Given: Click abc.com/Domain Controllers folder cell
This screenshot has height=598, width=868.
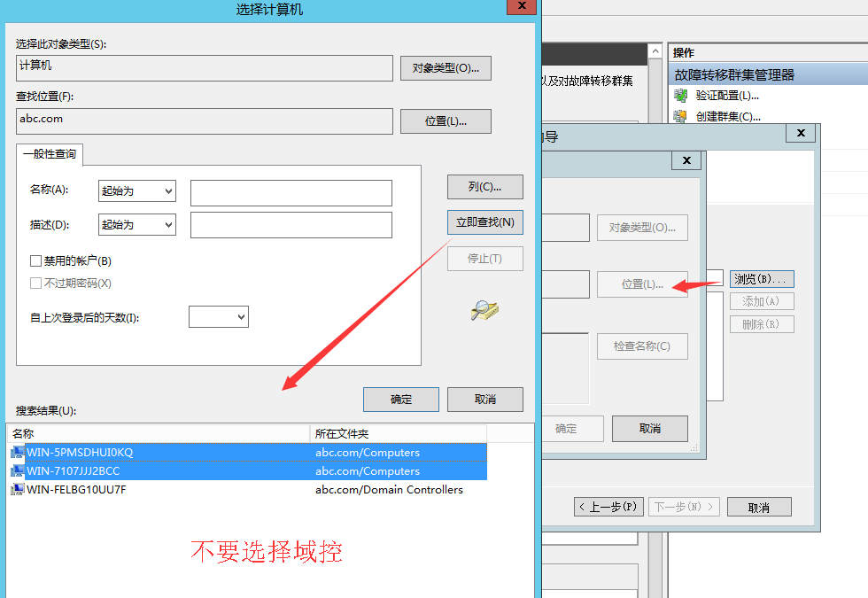Looking at the screenshot, I should coord(389,489).
